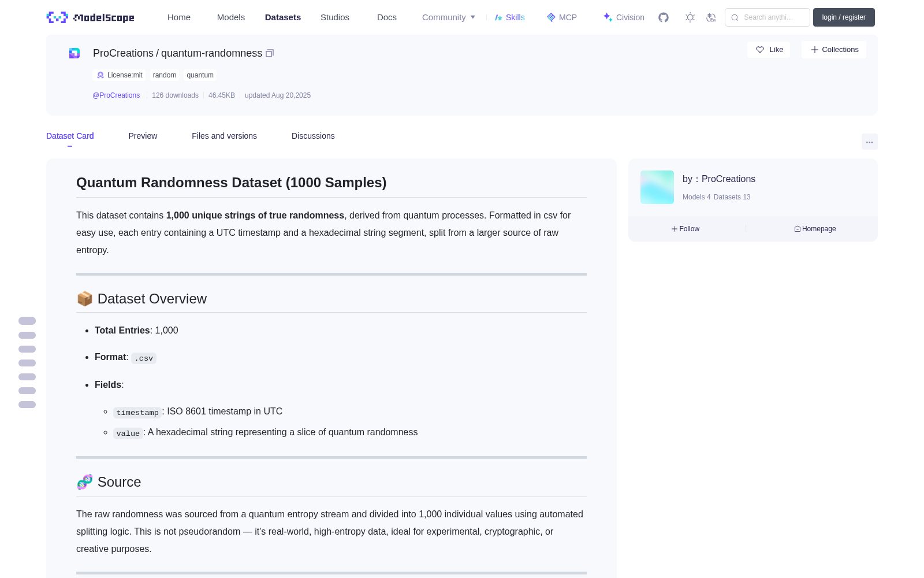Switch to Files and versions tab
Viewport: 924px width, 578px height.
[224, 136]
